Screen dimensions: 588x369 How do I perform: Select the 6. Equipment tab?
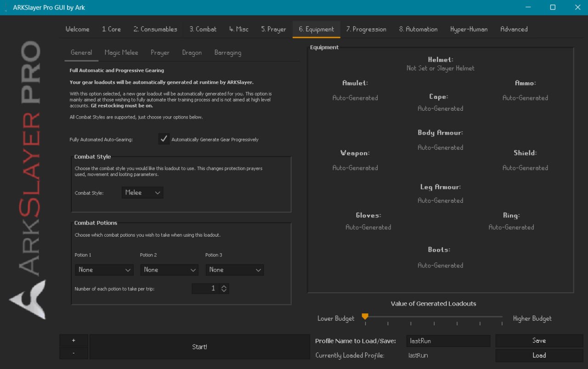coord(317,29)
